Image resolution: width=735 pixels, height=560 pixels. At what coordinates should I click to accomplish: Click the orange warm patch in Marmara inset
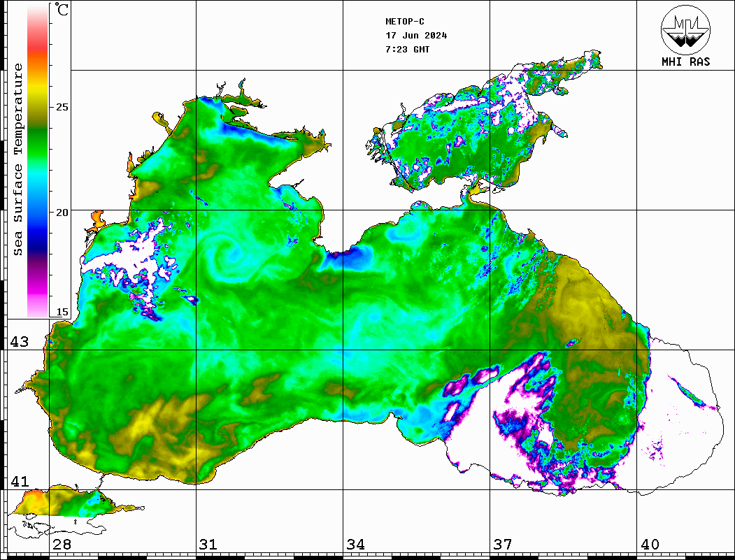34,501
